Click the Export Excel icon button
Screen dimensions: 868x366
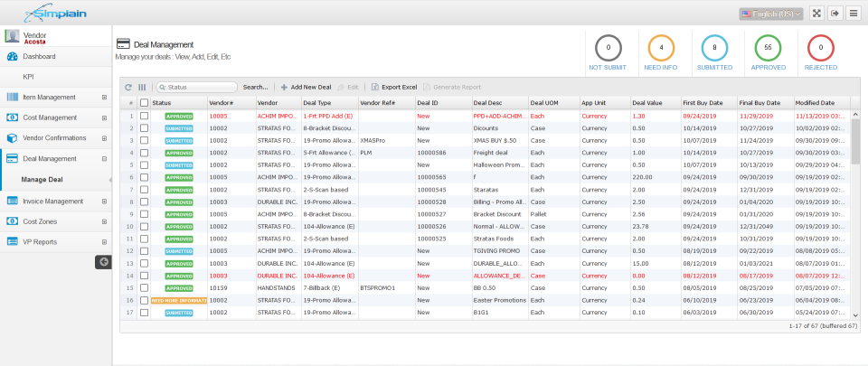[394, 88]
